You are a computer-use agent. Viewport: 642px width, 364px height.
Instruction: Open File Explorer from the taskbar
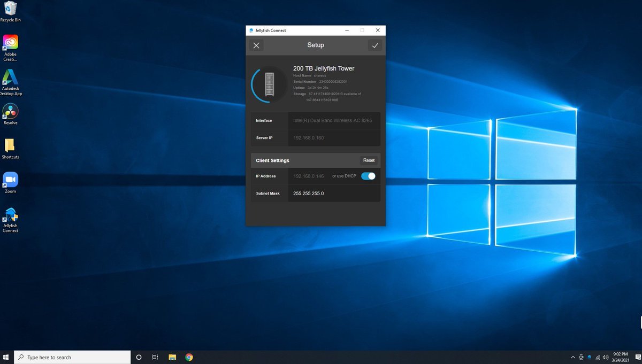pyautogui.click(x=172, y=357)
